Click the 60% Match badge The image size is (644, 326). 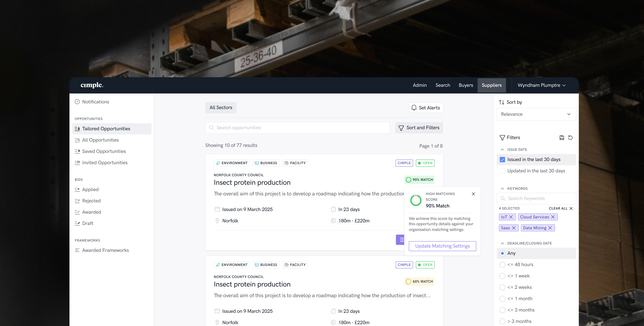(419, 282)
